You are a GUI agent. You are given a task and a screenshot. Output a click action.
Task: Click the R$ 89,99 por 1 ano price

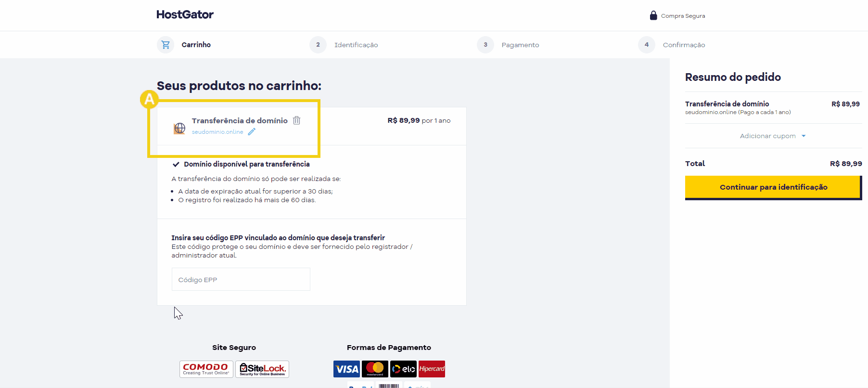pyautogui.click(x=419, y=120)
